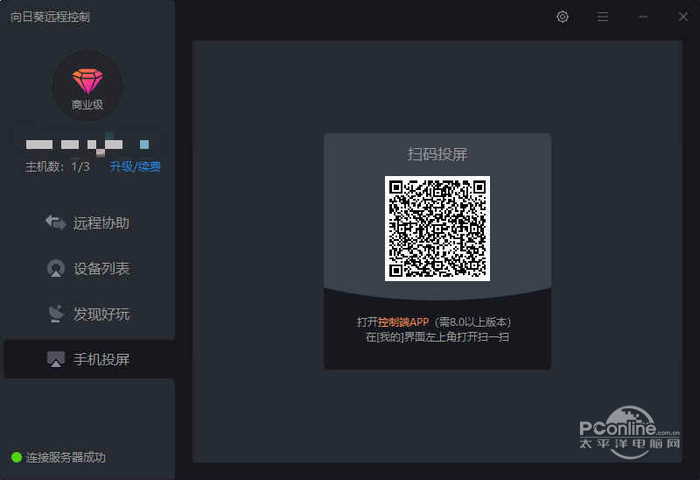The height and width of the screenshot is (480, 700).
Task: Open the 设备列表 menu item
Action: [88, 268]
